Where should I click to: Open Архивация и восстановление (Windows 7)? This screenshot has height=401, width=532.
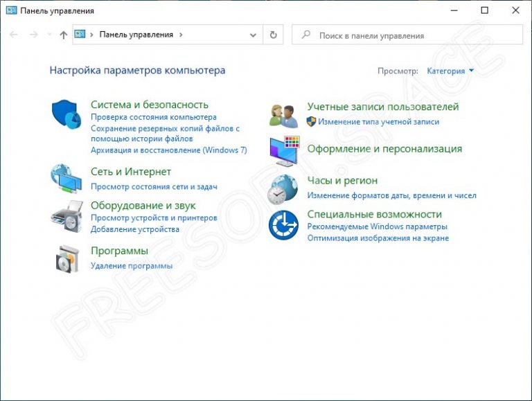pyautogui.click(x=168, y=150)
